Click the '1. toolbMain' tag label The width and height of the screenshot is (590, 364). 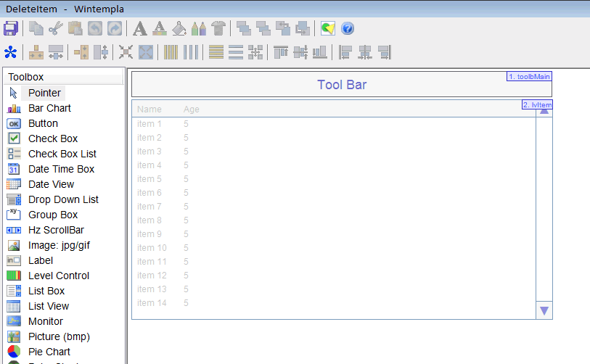(529, 76)
